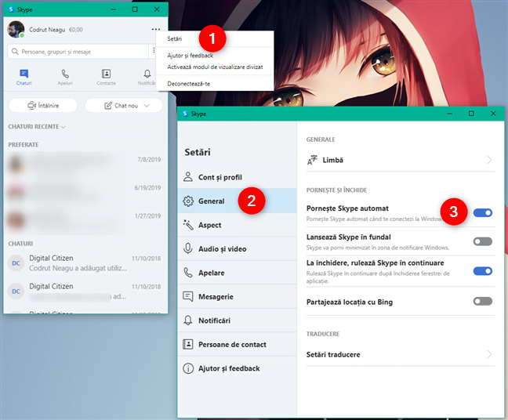The height and width of the screenshot is (420, 508).
Task: Open the Notificări bell tab
Action: coord(147,74)
